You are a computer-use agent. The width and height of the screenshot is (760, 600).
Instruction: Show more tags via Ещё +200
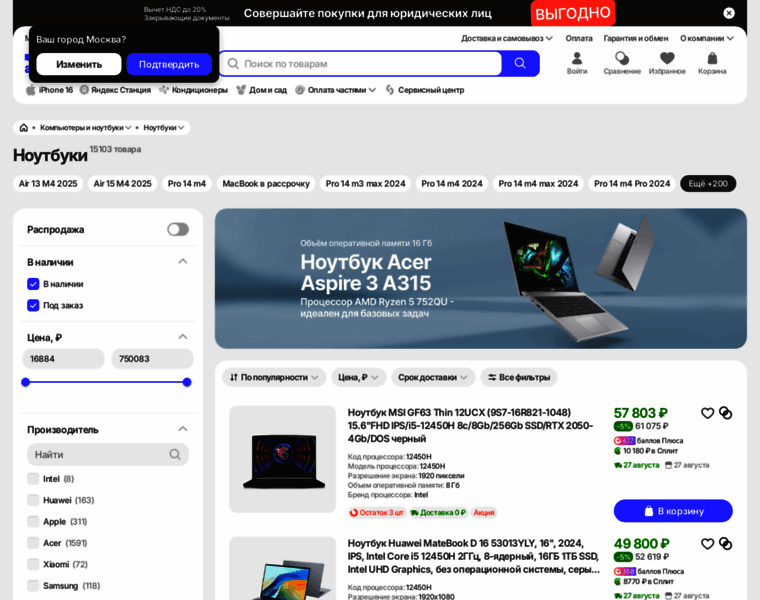(x=708, y=184)
